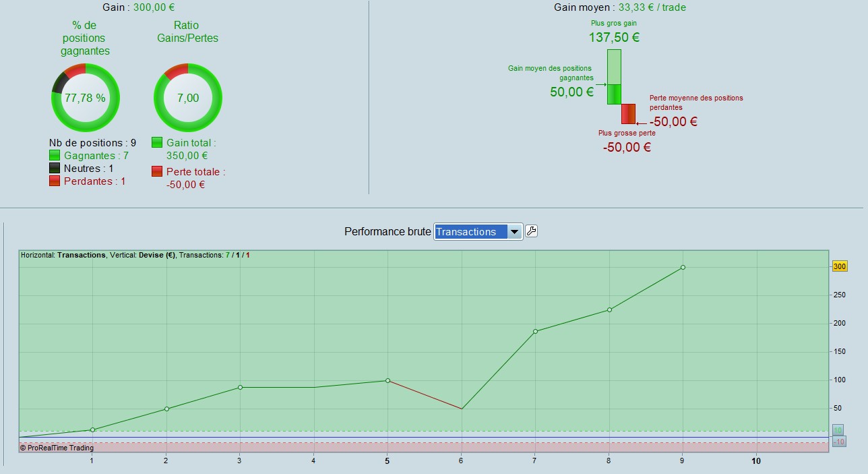
Task: Click the equity curve point at transaction 3
Action: tap(240, 387)
